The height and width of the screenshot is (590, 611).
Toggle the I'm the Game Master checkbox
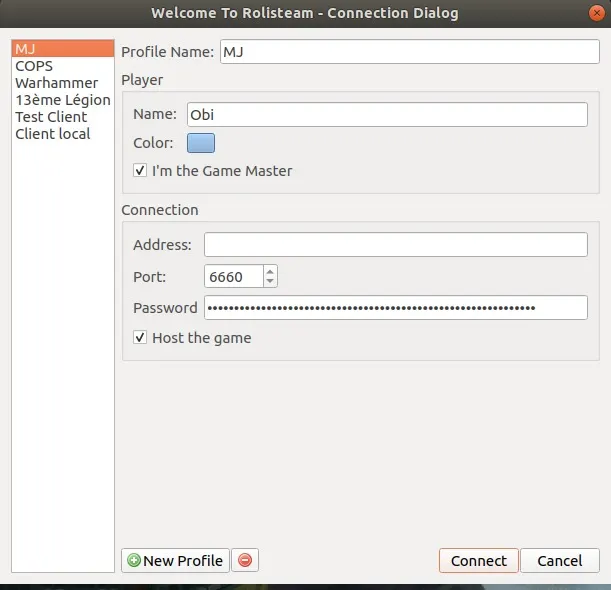click(140, 170)
